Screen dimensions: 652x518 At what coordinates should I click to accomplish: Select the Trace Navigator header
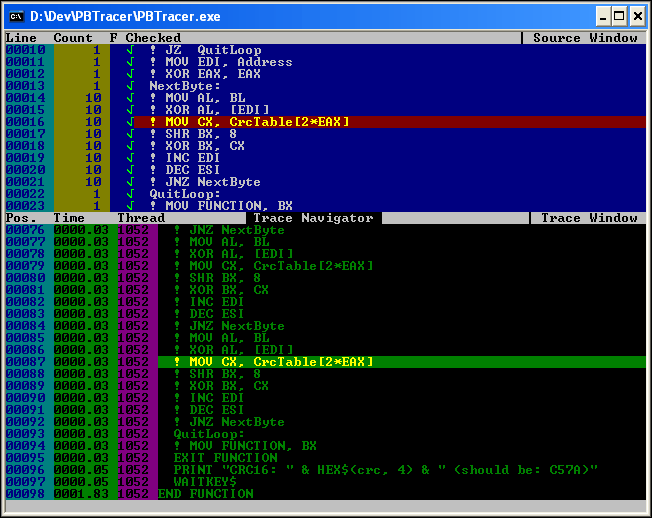pyautogui.click(x=314, y=218)
